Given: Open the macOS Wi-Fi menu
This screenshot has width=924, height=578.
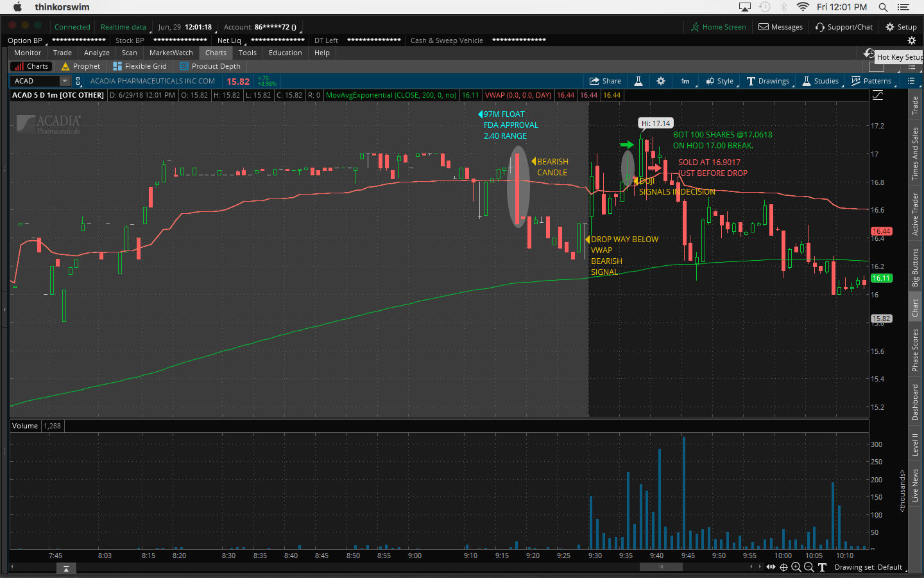Looking at the screenshot, I should 803,7.
